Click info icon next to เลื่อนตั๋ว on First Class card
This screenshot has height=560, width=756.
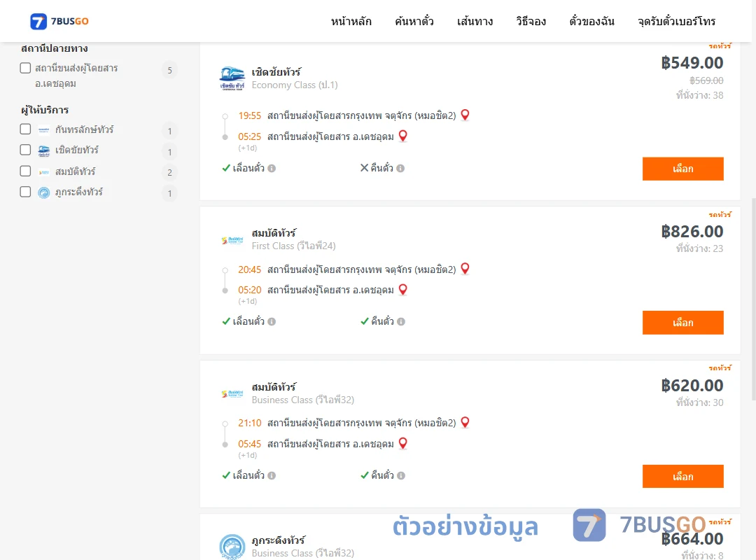(x=272, y=322)
